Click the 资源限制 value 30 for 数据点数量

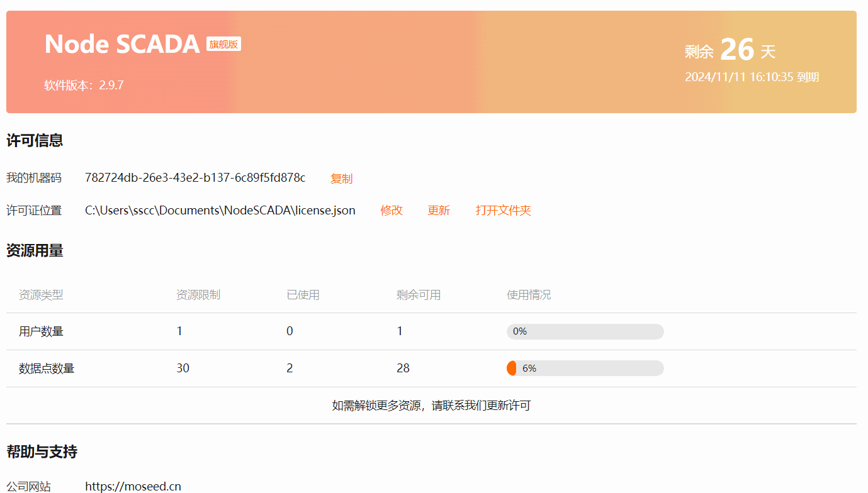[x=183, y=368]
